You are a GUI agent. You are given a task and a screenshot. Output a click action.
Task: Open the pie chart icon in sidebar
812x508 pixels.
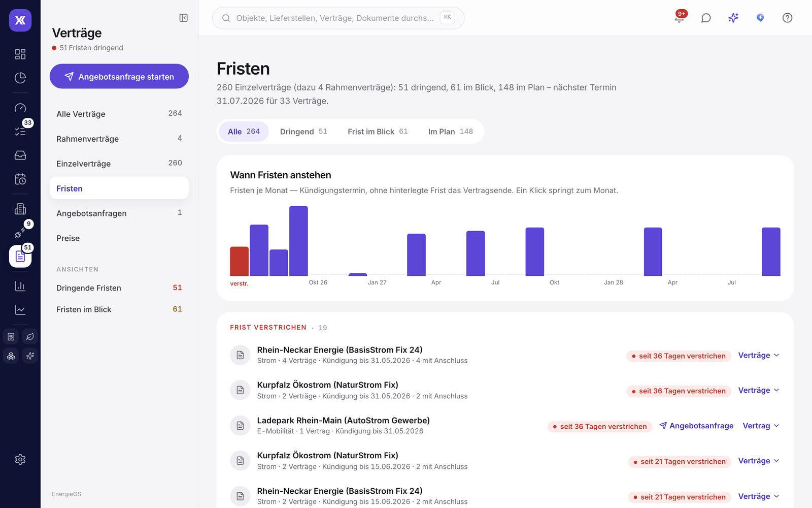[x=20, y=78]
